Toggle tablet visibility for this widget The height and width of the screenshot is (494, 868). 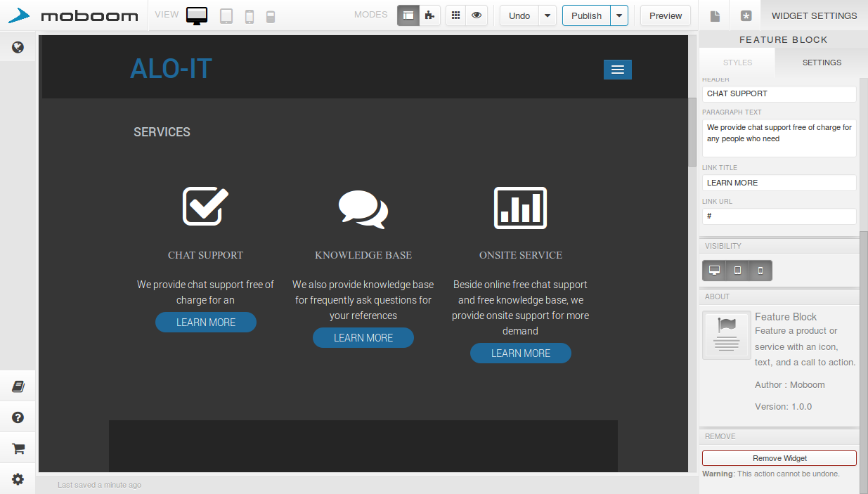(737, 271)
